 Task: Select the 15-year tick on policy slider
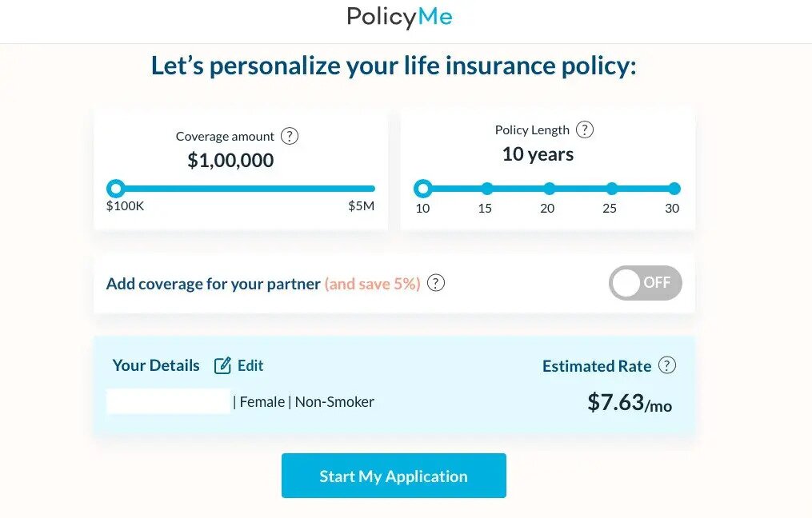486,189
